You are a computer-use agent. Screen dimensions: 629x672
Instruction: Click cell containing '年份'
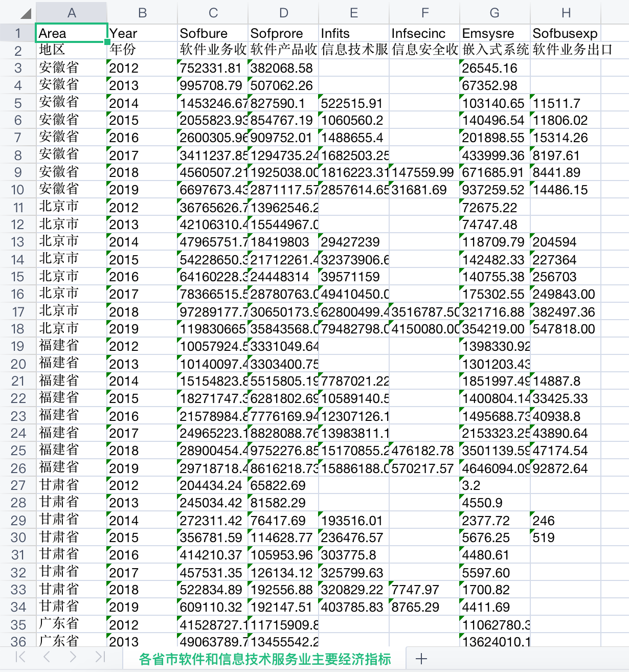142,50
